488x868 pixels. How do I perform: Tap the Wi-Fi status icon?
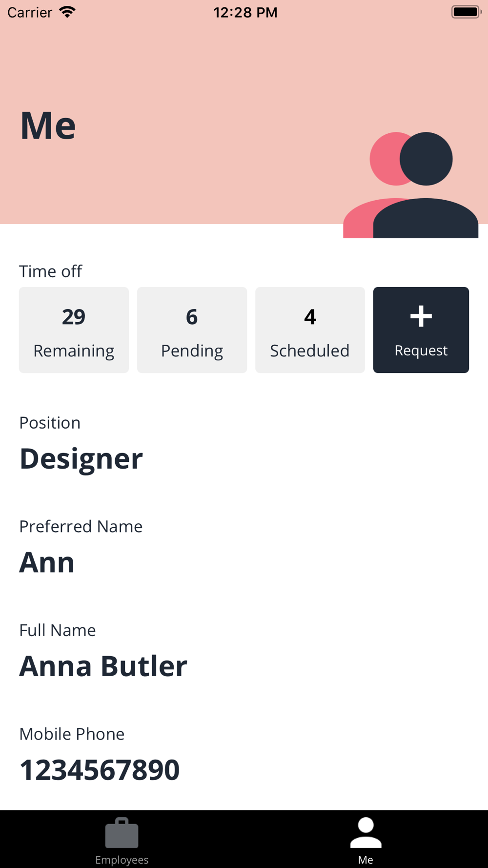tap(67, 12)
